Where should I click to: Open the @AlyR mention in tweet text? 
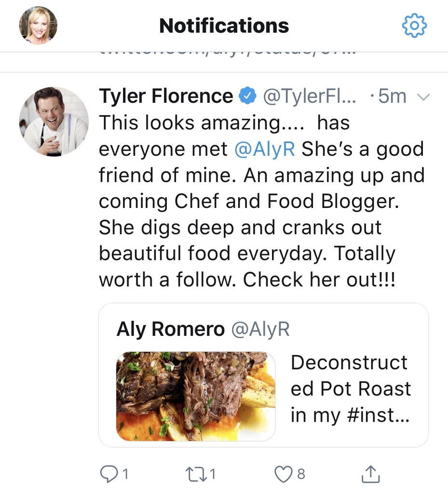pyautogui.click(x=264, y=149)
